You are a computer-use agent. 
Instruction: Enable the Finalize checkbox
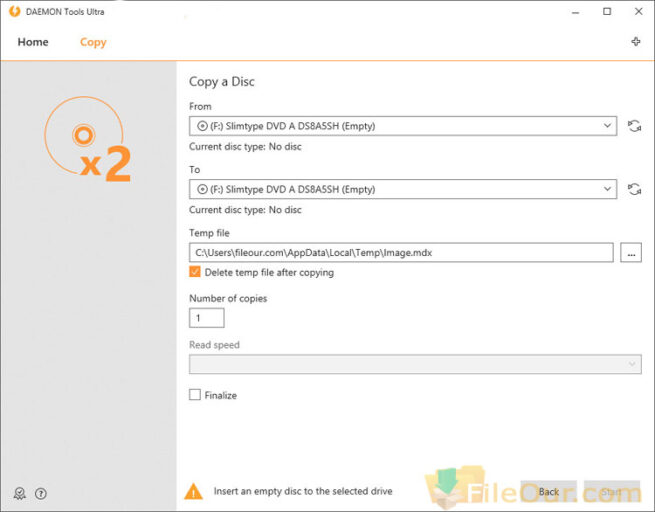coord(195,395)
